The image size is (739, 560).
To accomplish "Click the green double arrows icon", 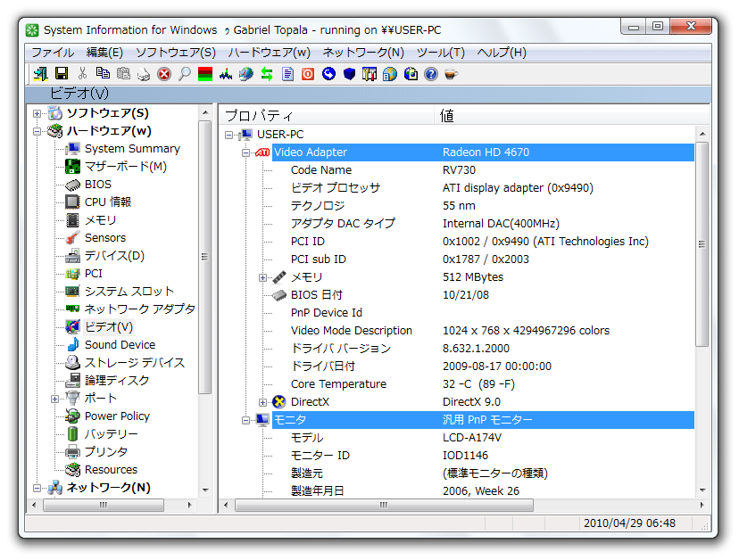I will [267, 74].
